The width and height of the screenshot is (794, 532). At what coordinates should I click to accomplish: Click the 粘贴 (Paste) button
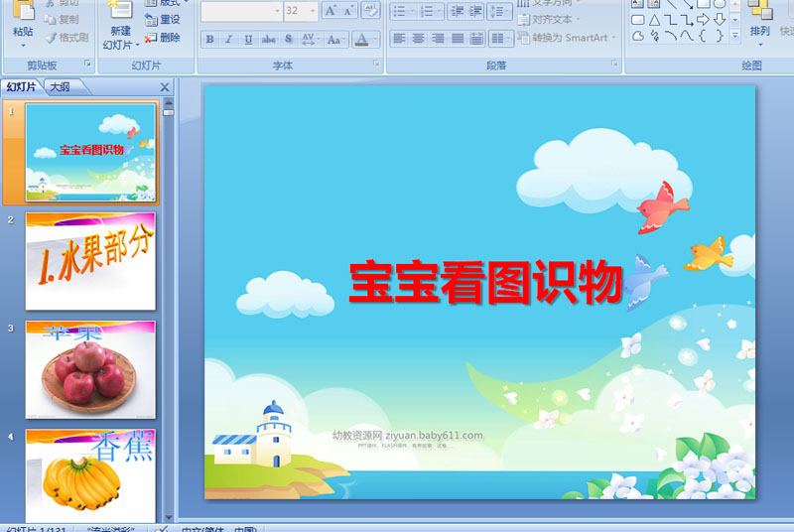tap(23, 25)
